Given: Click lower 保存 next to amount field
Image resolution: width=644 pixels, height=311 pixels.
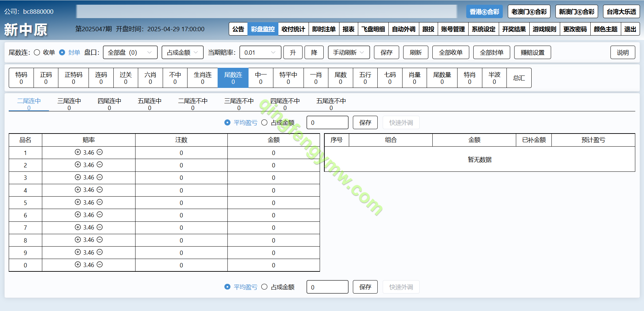Looking at the screenshot, I should point(365,287).
